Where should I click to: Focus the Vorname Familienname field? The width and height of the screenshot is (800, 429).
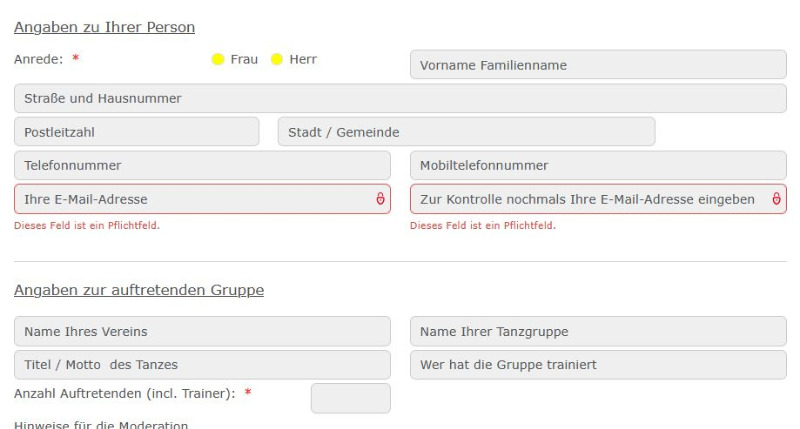pos(598,66)
